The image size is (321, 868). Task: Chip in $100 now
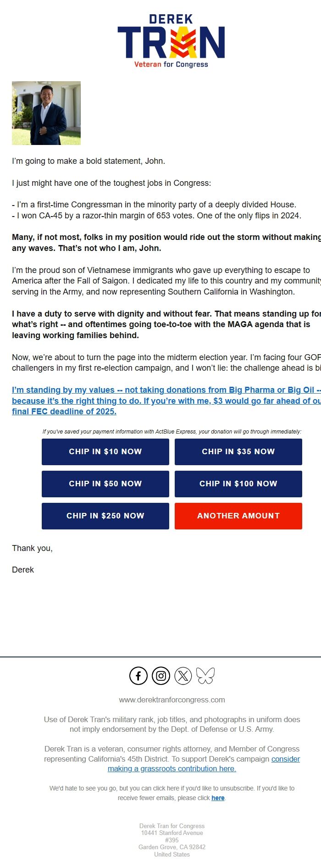238,484
